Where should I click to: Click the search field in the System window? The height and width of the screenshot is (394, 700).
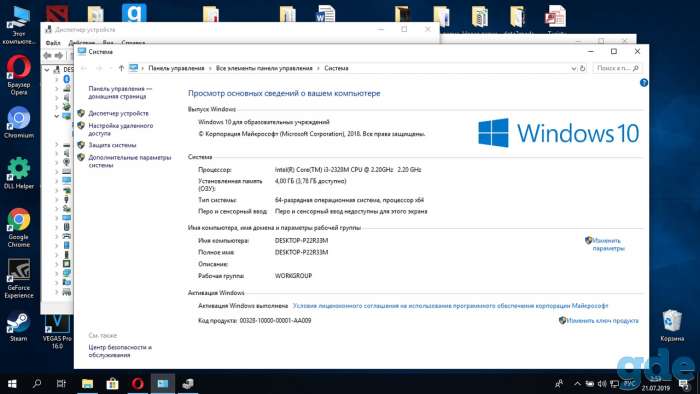(617, 68)
